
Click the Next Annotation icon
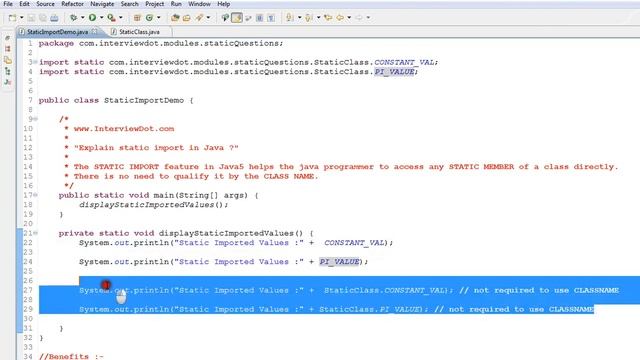[290, 18]
